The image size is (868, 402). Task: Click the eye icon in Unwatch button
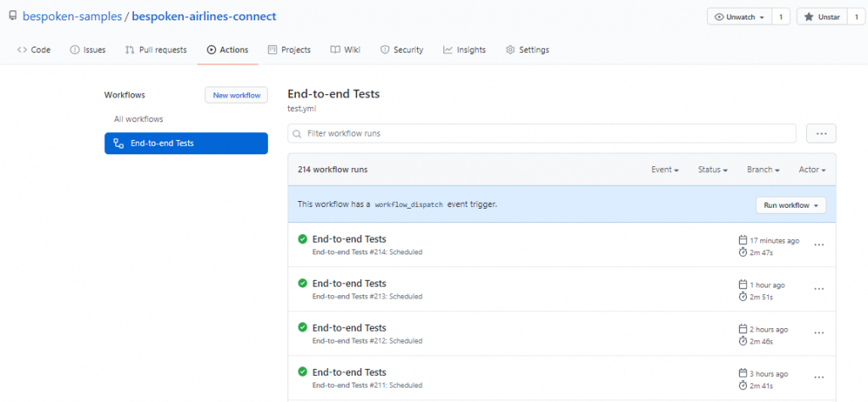click(720, 17)
